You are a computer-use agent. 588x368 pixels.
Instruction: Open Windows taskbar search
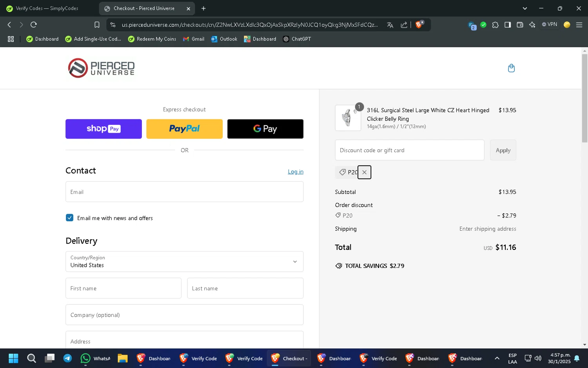click(x=31, y=358)
